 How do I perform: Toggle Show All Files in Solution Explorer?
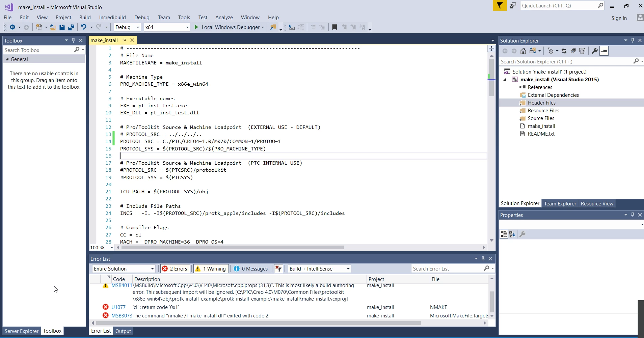582,51
